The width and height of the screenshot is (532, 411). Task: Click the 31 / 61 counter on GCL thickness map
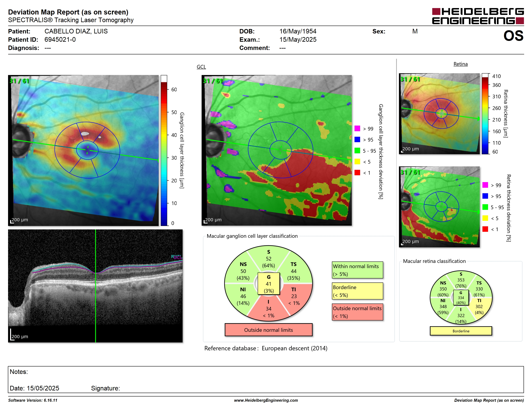tap(19, 81)
